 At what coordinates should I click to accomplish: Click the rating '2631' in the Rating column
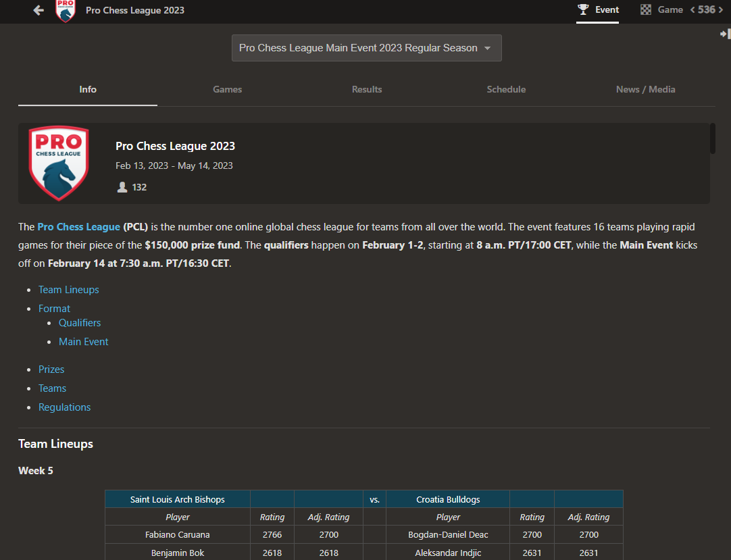[532, 553]
